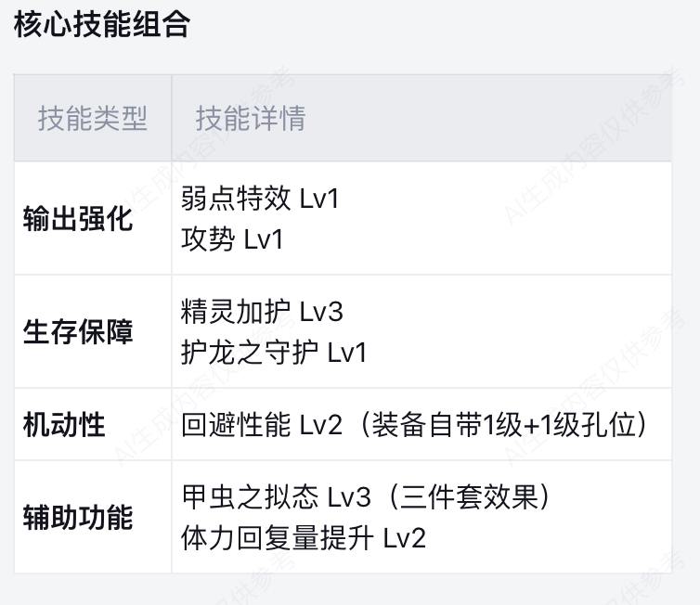Select the 弱点特效 Lv1 text
Viewport: 700px width, 605px height.
tap(260, 198)
